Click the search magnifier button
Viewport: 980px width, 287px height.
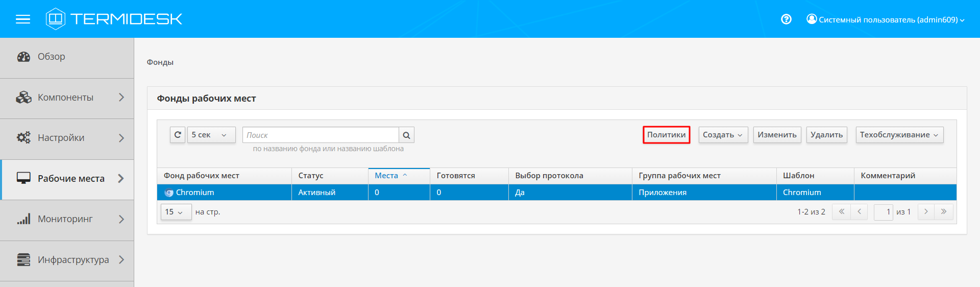(x=406, y=135)
